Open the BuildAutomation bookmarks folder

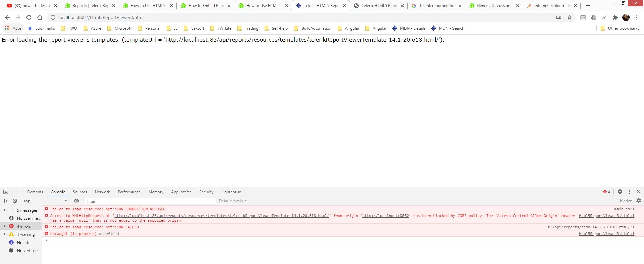tap(312, 28)
